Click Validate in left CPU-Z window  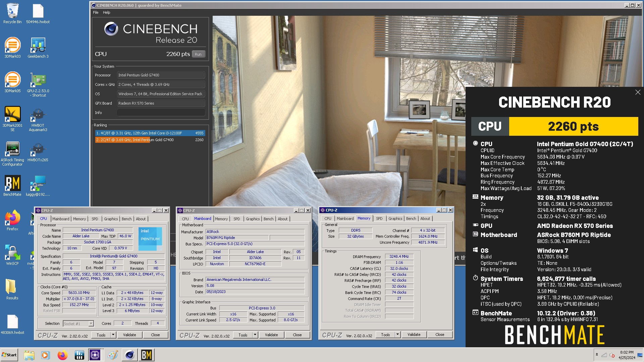(129, 335)
